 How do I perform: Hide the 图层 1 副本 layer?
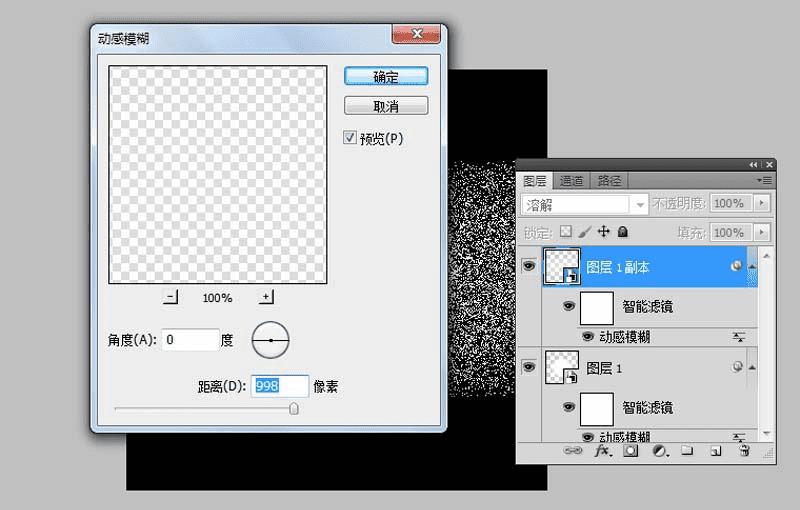coord(529,266)
